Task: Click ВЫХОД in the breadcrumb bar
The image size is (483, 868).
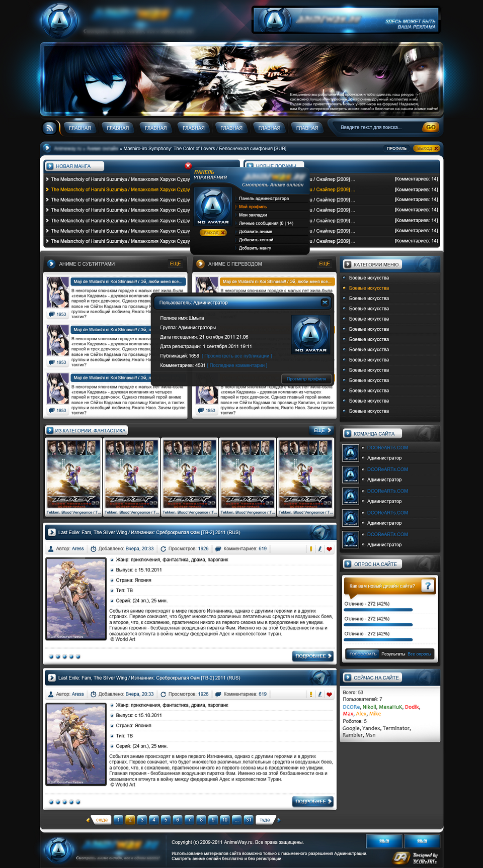Action: tap(427, 148)
